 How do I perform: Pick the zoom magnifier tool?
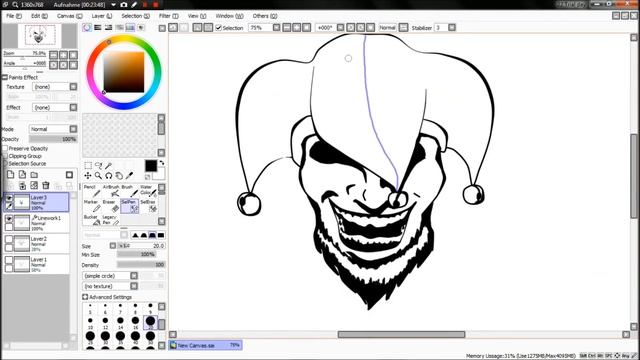coord(98,176)
